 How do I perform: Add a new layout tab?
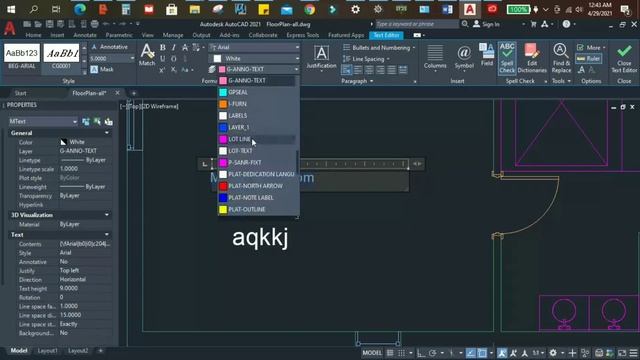tap(100, 351)
